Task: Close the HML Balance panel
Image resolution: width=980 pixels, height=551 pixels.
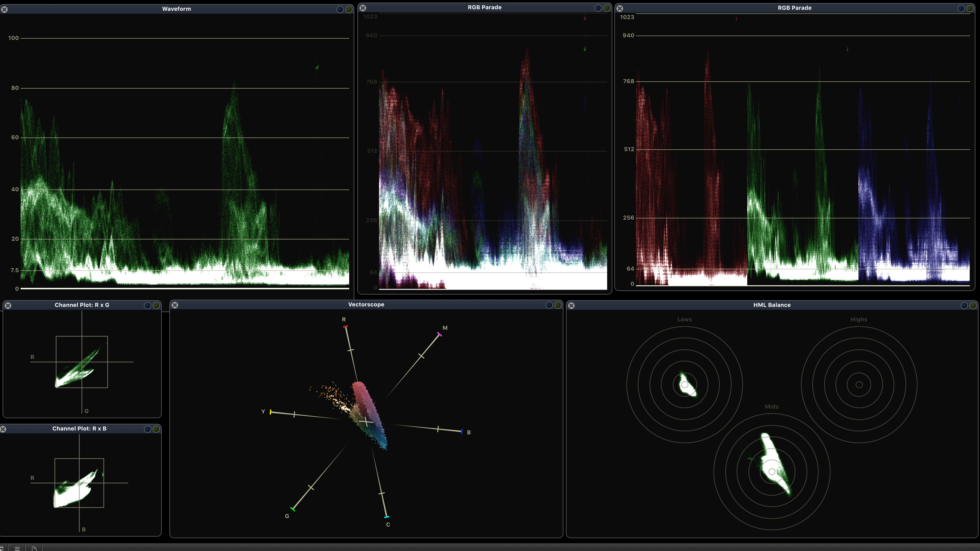Action: (x=571, y=305)
